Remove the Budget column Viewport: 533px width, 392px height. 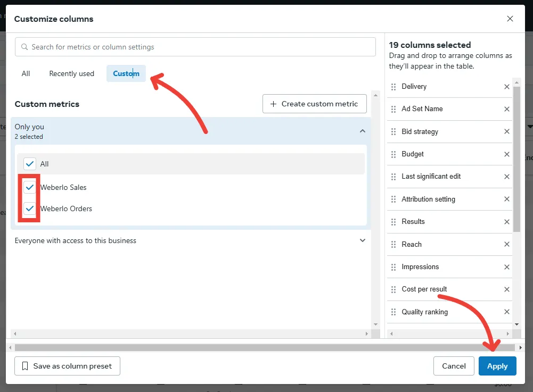[506, 154]
